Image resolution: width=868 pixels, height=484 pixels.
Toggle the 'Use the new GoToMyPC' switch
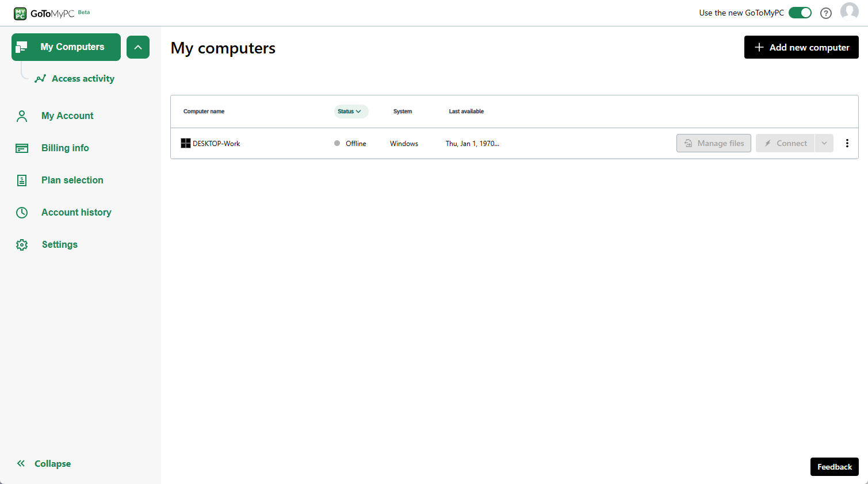(x=800, y=13)
